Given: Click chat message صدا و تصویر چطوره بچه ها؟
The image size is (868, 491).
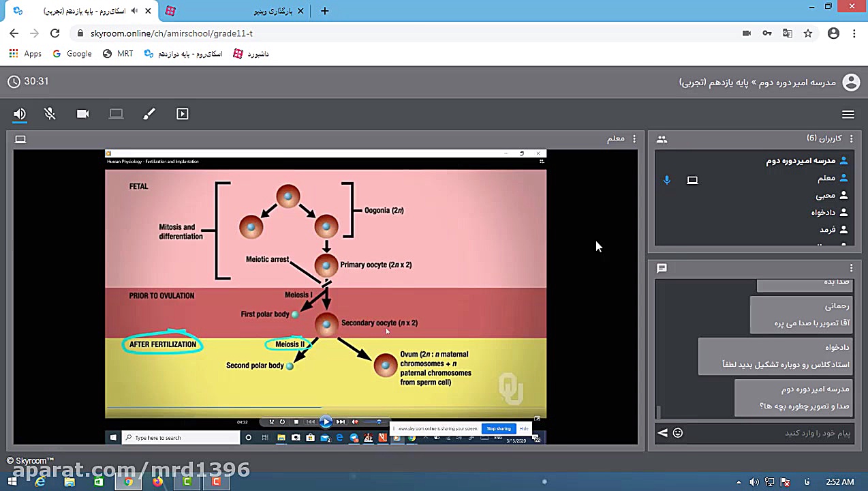Looking at the screenshot, I should (794, 398).
